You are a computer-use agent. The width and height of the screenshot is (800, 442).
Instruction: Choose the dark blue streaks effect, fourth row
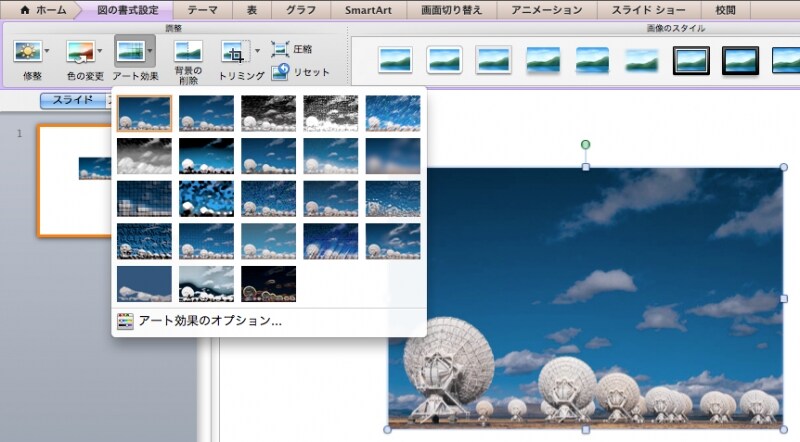[331, 241]
